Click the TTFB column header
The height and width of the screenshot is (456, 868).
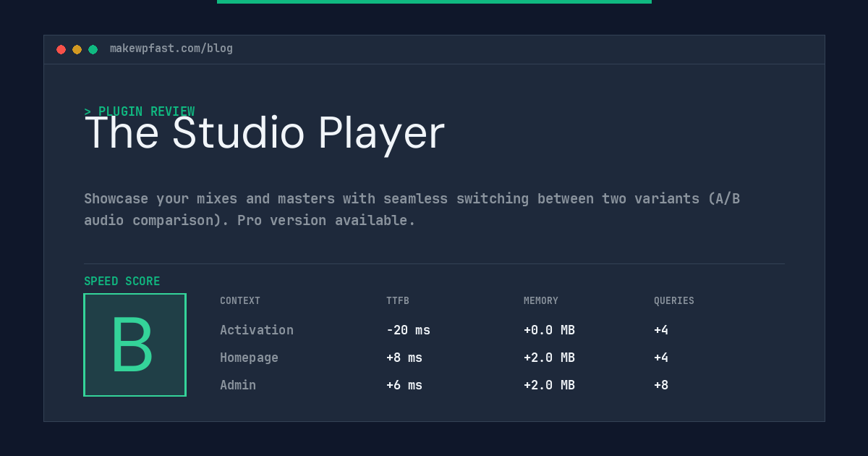click(398, 301)
